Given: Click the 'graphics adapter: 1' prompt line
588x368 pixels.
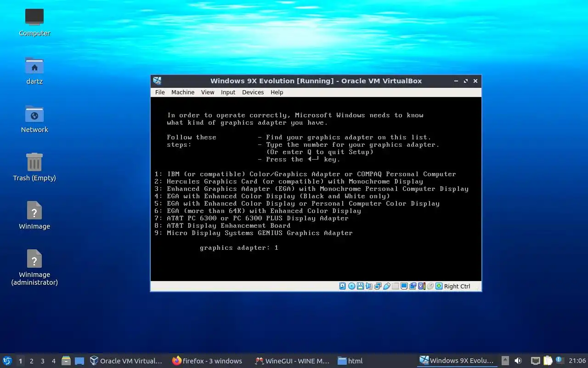Looking at the screenshot, I should click(239, 247).
